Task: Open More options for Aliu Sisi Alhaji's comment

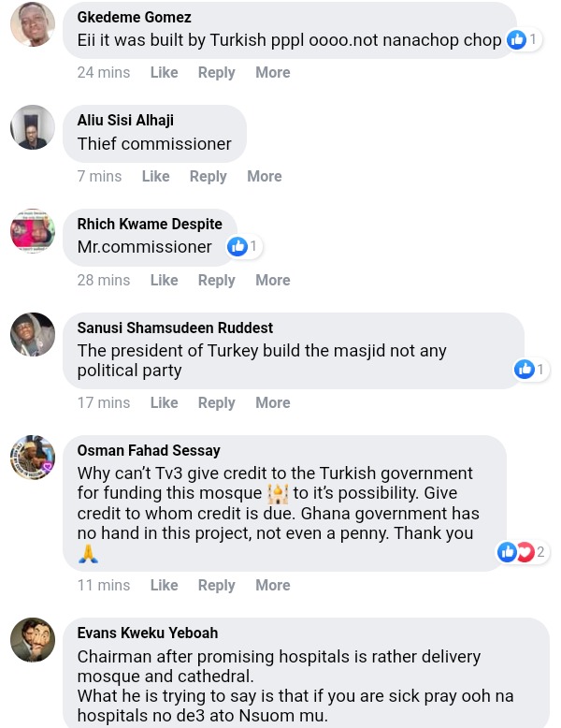Action: pos(265,177)
